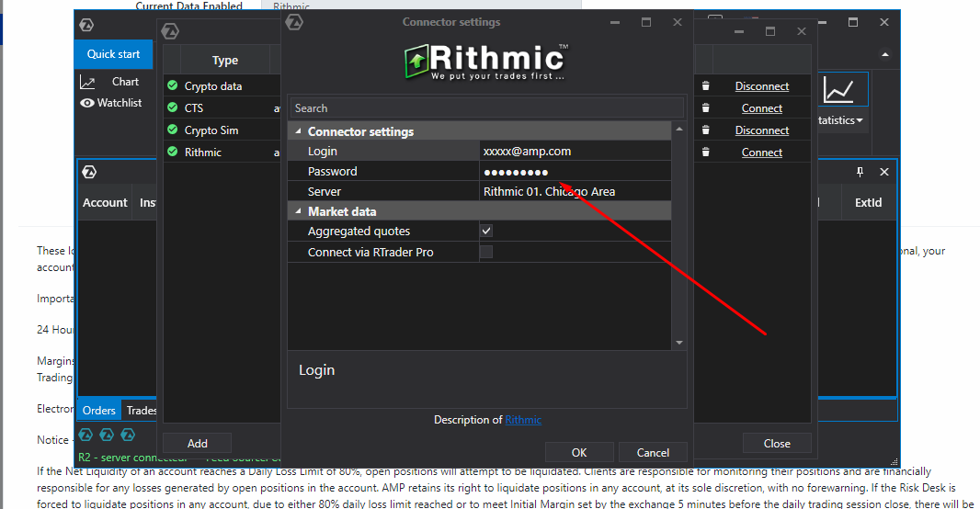Click the statistics chart icon
980x509 pixels.
tap(838, 90)
